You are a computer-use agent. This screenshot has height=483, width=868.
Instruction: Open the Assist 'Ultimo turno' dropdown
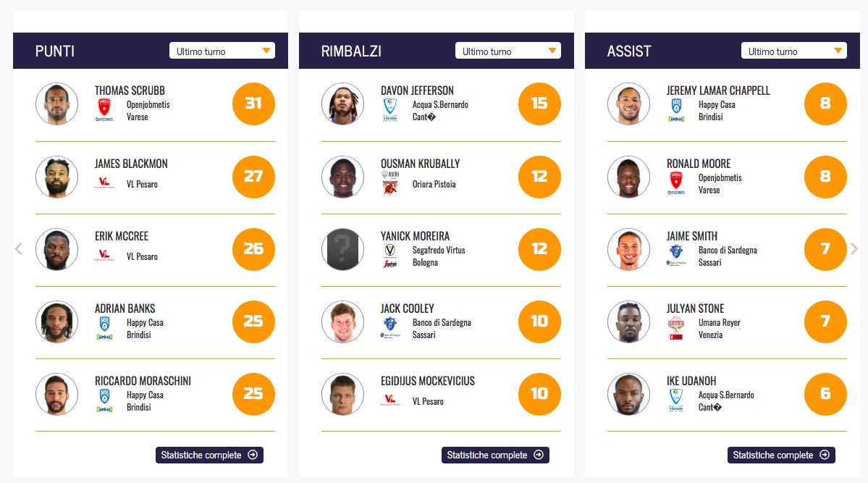click(793, 51)
